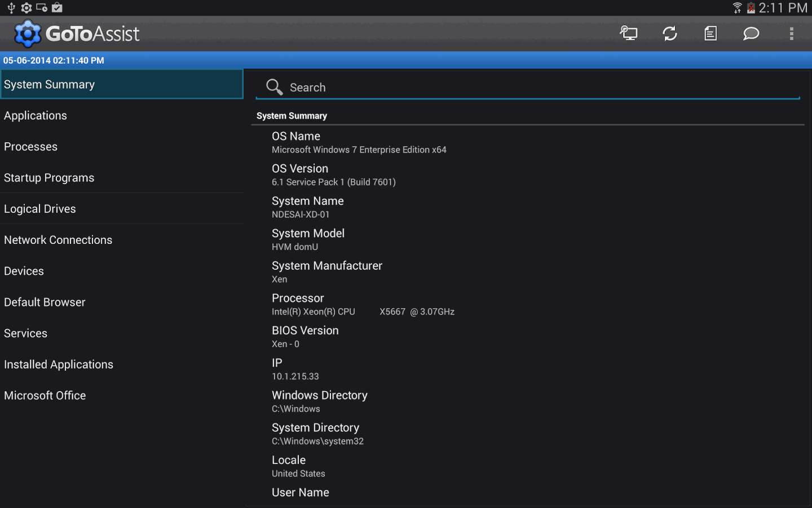812x508 pixels.
Task: Open the Installed Applications section
Action: click(58, 364)
